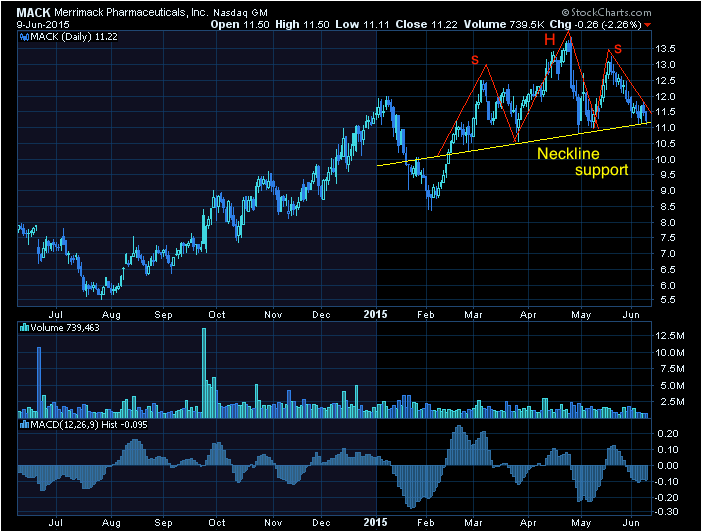Image resolution: width=702 pixels, height=532 pixels.
Task: Click the tallest volume bar in late September
Action: [204, 373]
